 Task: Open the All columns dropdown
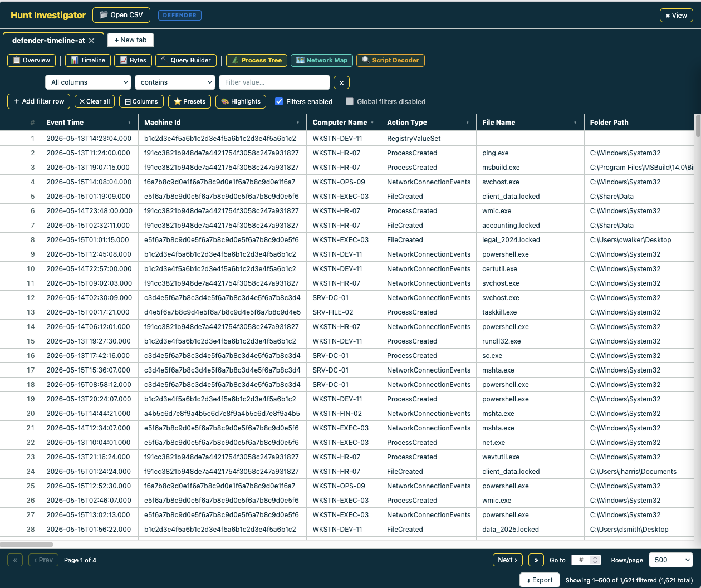(x=88, y=82)
